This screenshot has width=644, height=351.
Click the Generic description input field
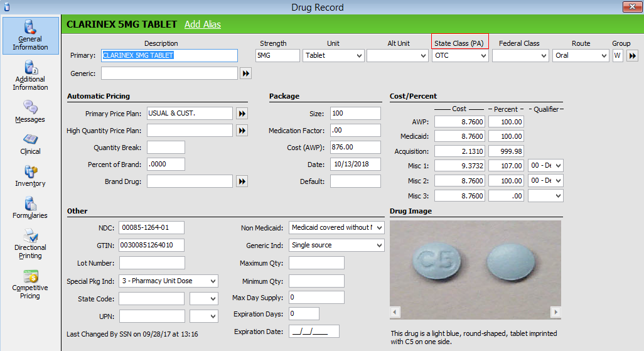169,73
